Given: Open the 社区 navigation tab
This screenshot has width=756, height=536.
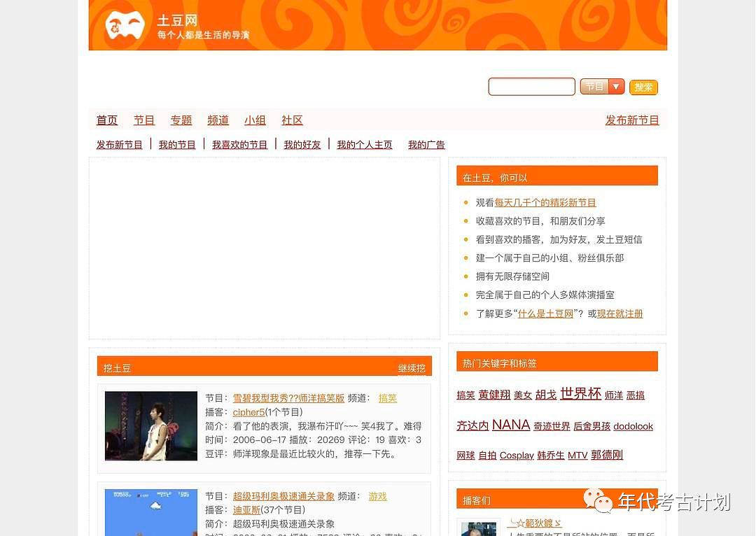Looking at the screenshot, I should pyautogui.click(x=292, y=120).
